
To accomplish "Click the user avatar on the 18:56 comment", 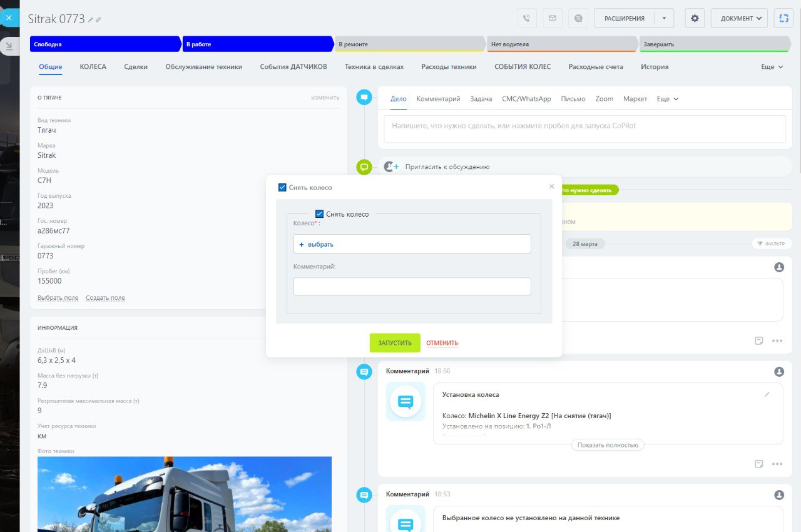I will click(779, 372).
